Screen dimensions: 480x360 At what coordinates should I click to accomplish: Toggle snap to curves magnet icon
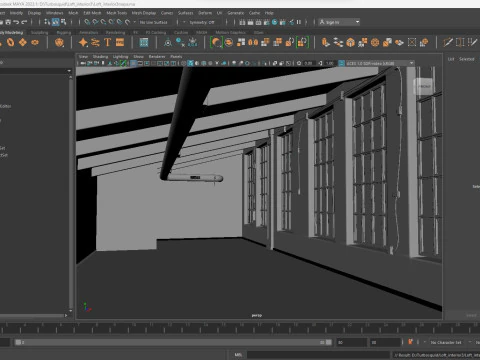coord(95,22)
